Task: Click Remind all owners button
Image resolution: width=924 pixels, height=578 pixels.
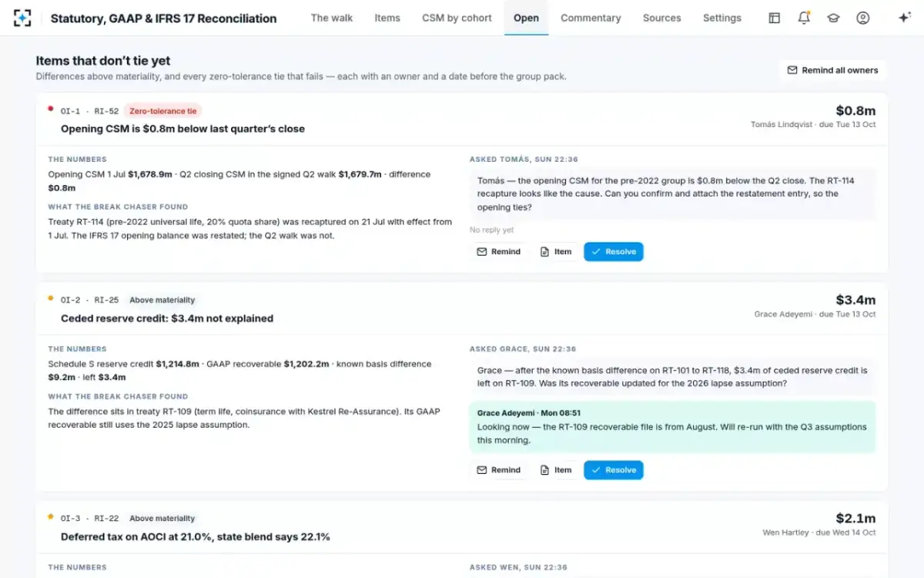Action: [x=832, y=70]
